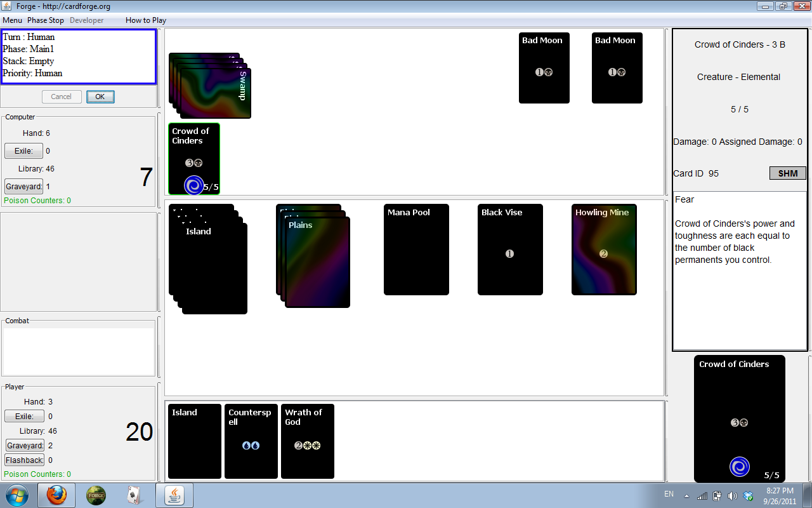This screenshot has width=812, height=508.
Task: Open the solitaire cards taskbar icon
Action: pyautogui.click(x=134, y=495)
